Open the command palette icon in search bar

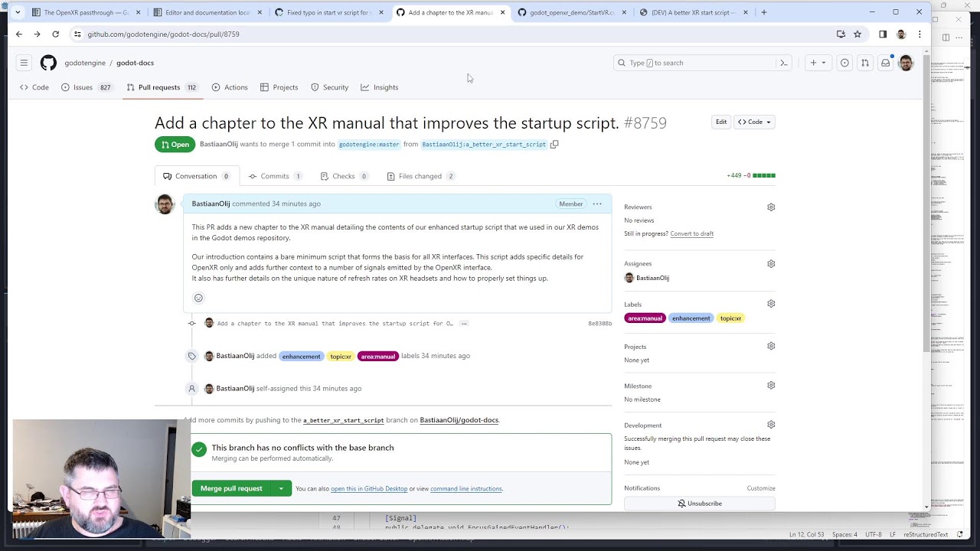pos(784,63)
